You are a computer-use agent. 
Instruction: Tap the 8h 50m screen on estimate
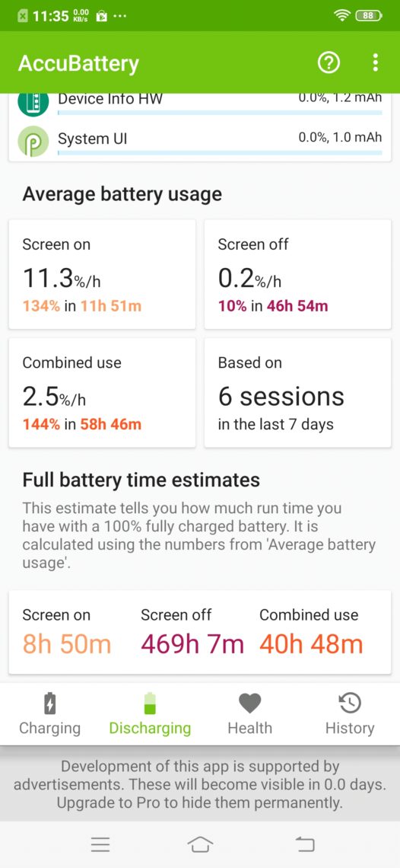66,644
